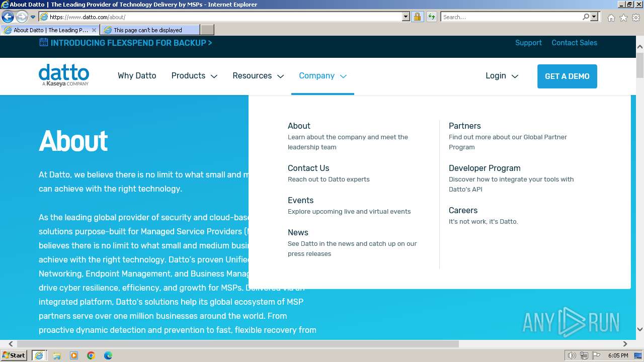Click the security lock icon

(417, 17)
